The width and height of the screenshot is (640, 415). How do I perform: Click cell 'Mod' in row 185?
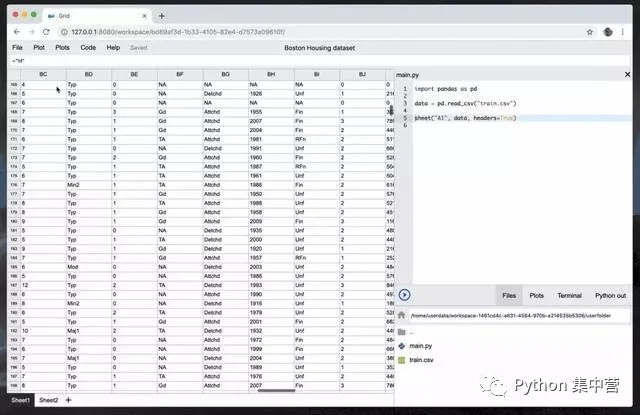(89, 267)
